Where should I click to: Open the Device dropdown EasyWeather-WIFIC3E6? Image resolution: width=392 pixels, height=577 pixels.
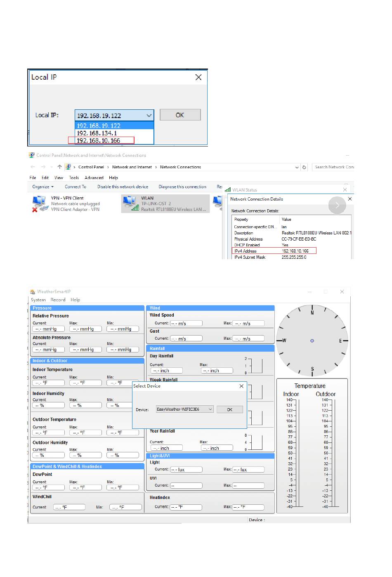(x=185, y=409)
